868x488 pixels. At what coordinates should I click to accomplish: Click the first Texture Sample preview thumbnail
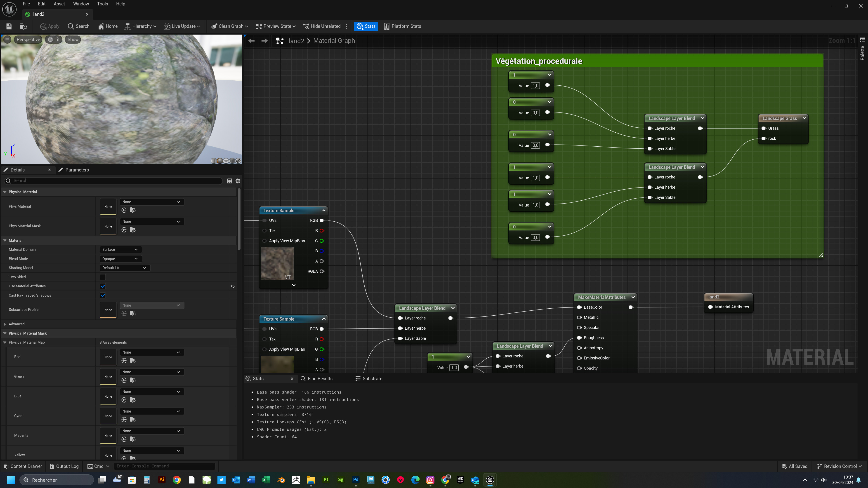click(277, 264)
